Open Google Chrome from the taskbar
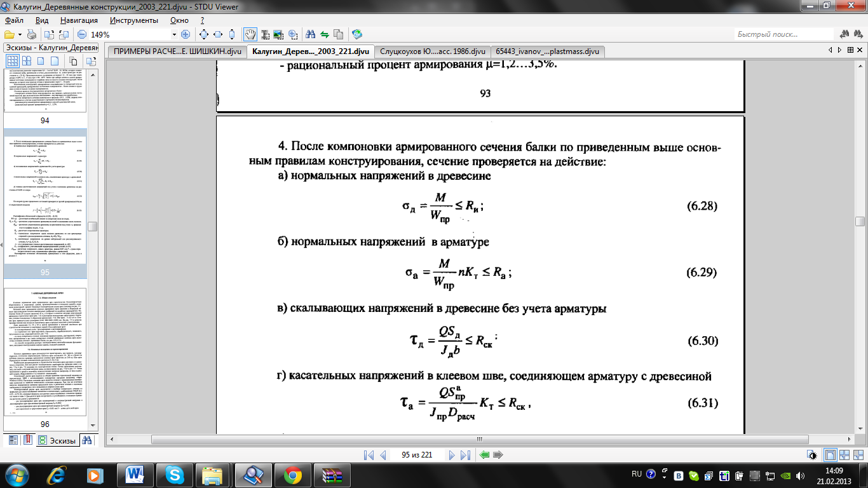This screenshot has width=868, height=488. [x=293, y=475]
